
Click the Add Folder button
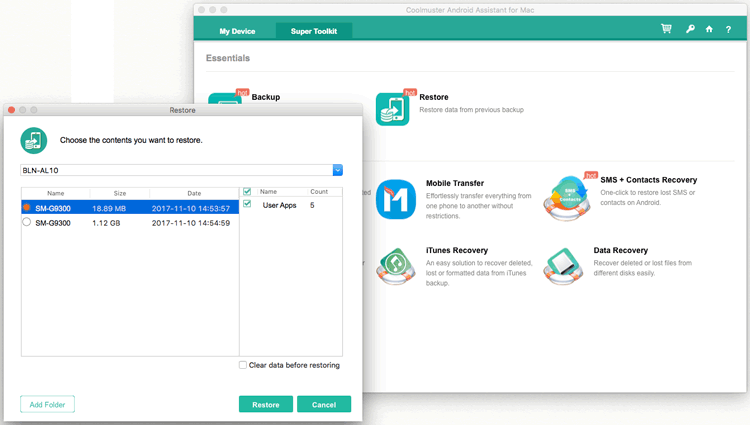click(x=47, y=404)
